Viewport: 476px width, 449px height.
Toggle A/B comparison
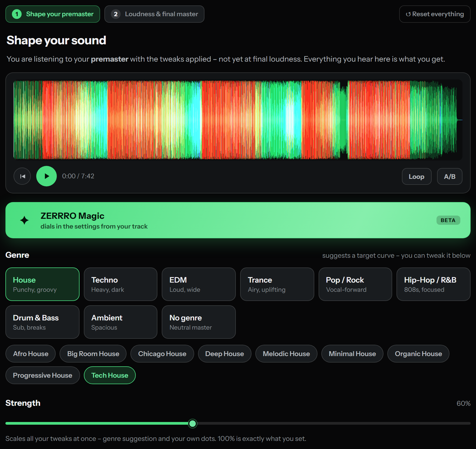[x=450, y=176]
